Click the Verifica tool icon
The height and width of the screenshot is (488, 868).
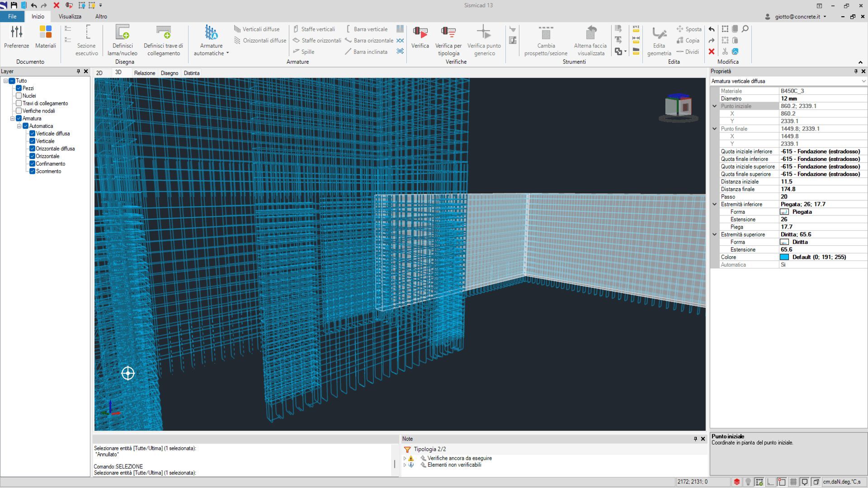(420, 32)
